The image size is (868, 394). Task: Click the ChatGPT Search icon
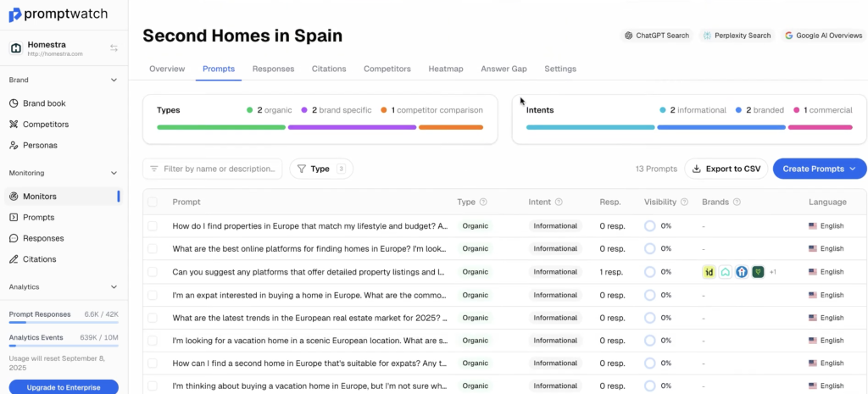628,36
